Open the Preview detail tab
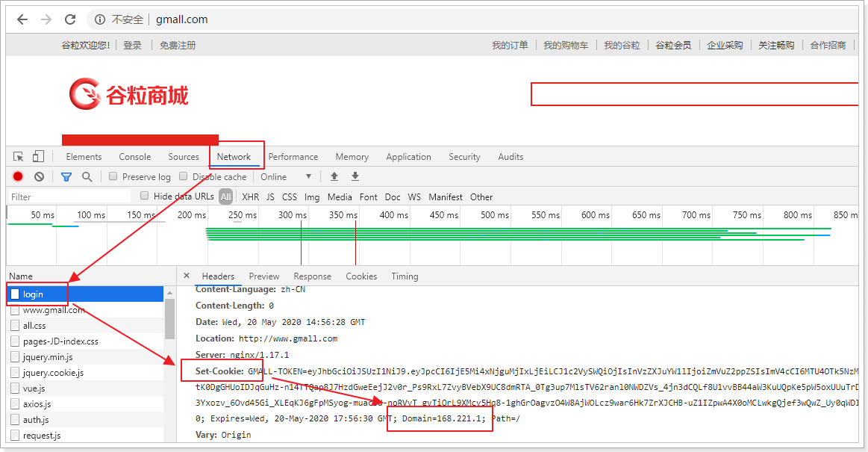868x452 pixels. click(264, 276)
